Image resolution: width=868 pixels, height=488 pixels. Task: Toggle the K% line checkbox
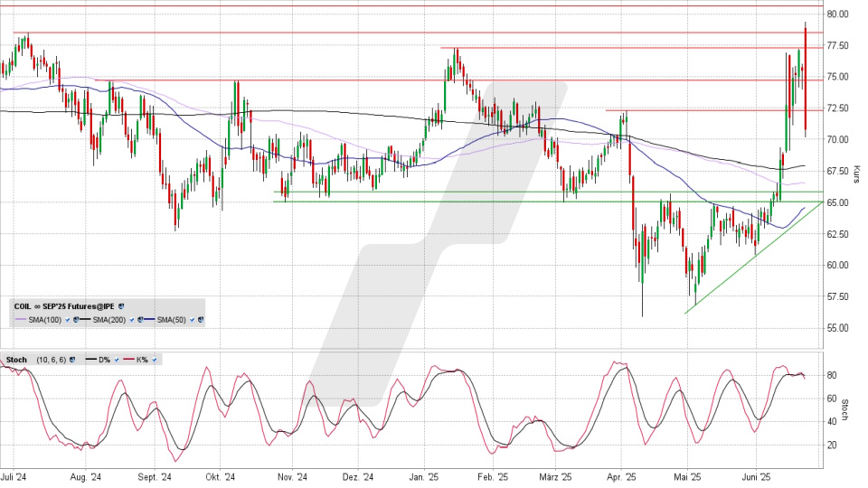point(155,360)
